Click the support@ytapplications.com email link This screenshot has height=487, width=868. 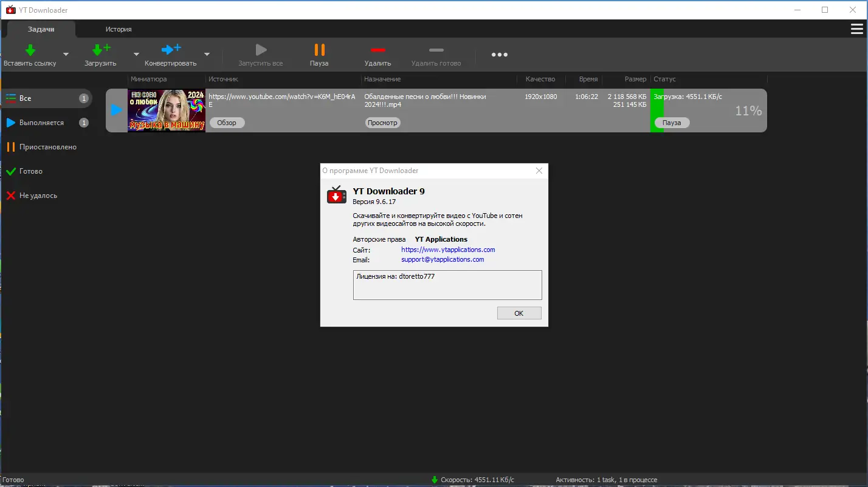pos(443,259)
